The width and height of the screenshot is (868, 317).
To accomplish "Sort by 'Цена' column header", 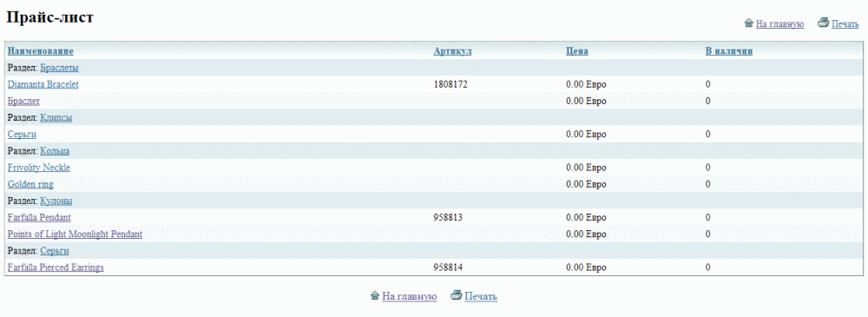I will coord(577,51).
